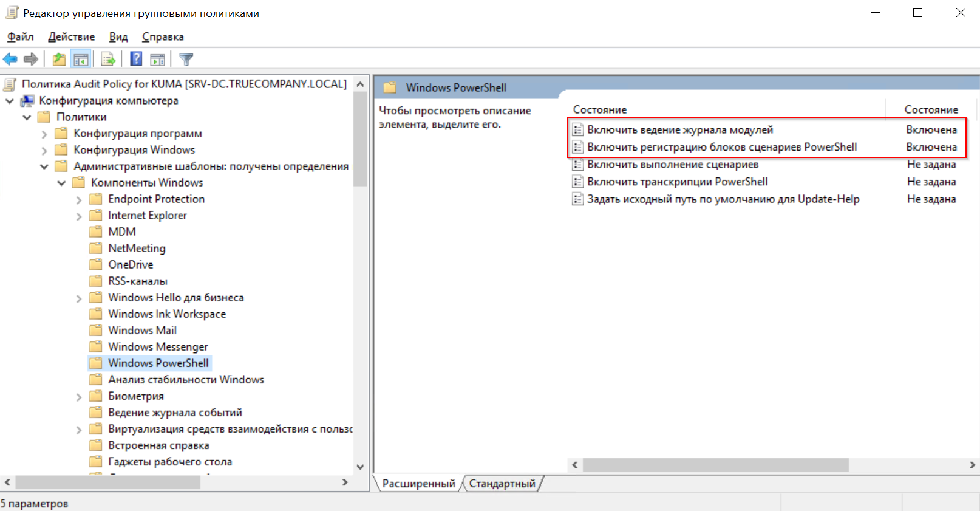Image resolution: width=980 pixels, height=511 pixels.
Task: Open the Справка menu
Action: point(163,37)
